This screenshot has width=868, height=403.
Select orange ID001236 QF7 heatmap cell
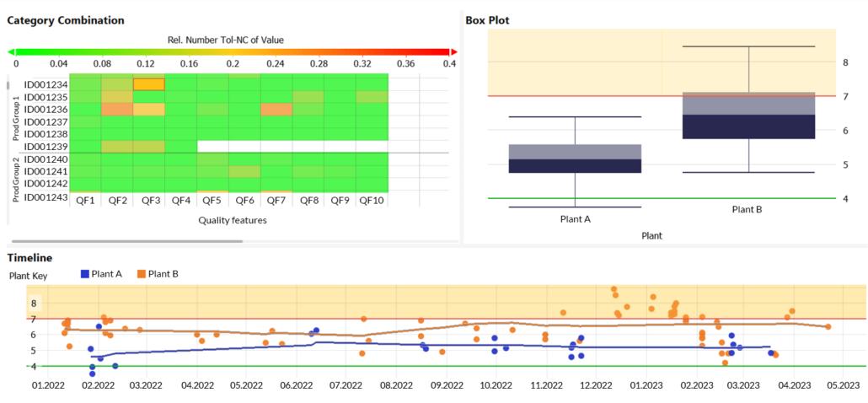click(x=276, y=110)
